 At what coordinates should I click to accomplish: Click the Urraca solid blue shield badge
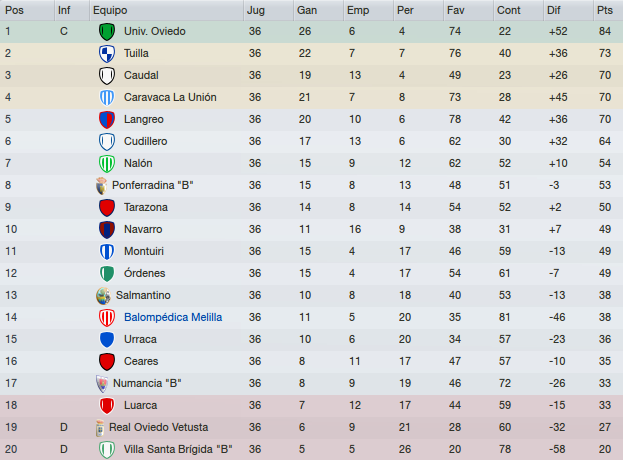click(106, 340)
